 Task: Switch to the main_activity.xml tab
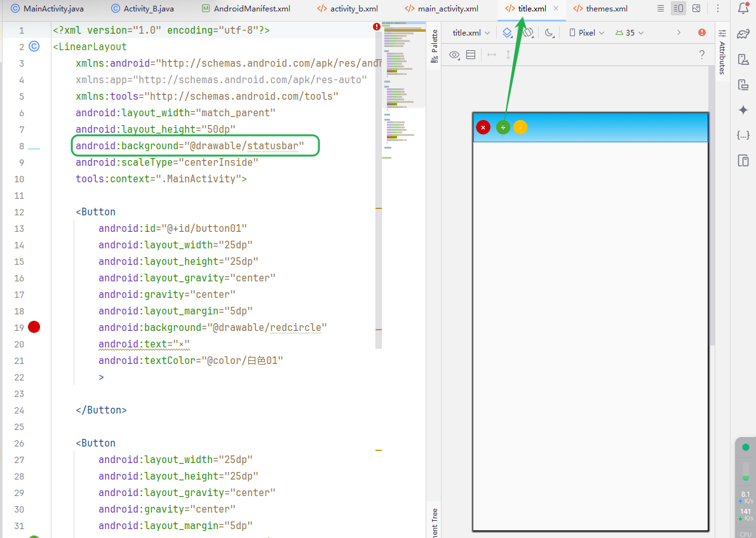[442, 9]
